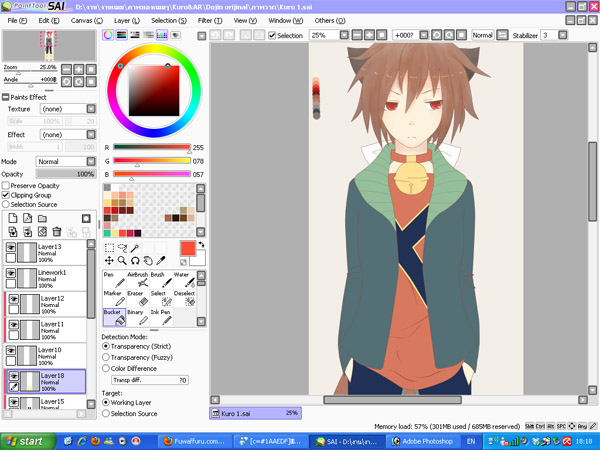Screen dimensions: 600x450
Task: Select the AirBrush tool
Action: tap(137, 280)
